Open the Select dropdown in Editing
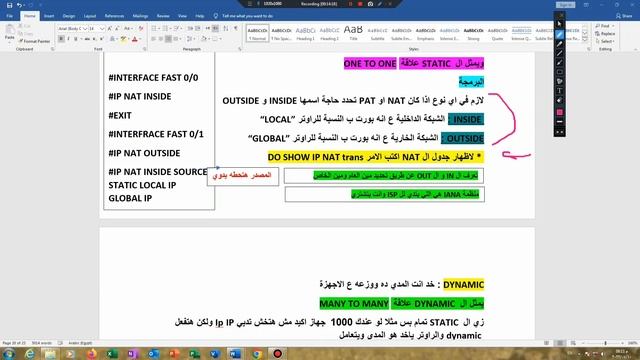Image resolution: width=640 pixels, height=360 pixels. [x=605, y=41]
